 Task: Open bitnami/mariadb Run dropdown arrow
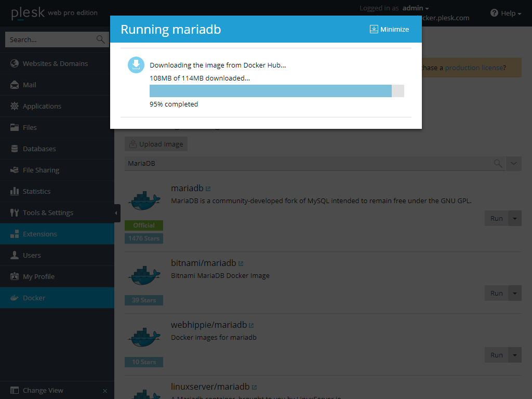point(515,293)
